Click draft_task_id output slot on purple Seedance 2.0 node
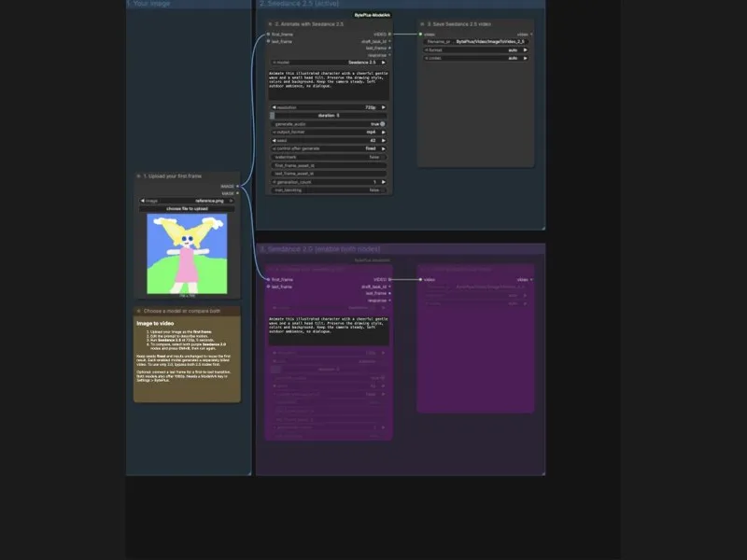The height and width of the screenshot is (560, 747). [x=389, y=287]
